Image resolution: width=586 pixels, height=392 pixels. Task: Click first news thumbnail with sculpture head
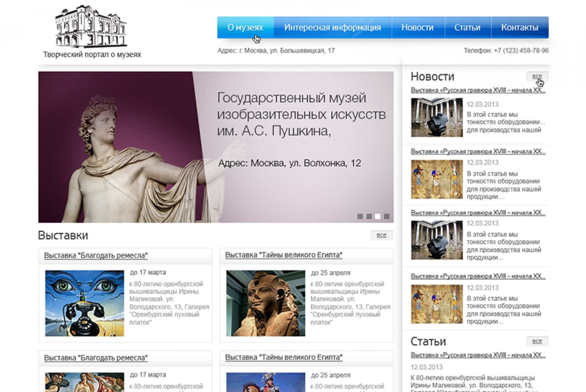pyautogui.click(x=437, y=118)
